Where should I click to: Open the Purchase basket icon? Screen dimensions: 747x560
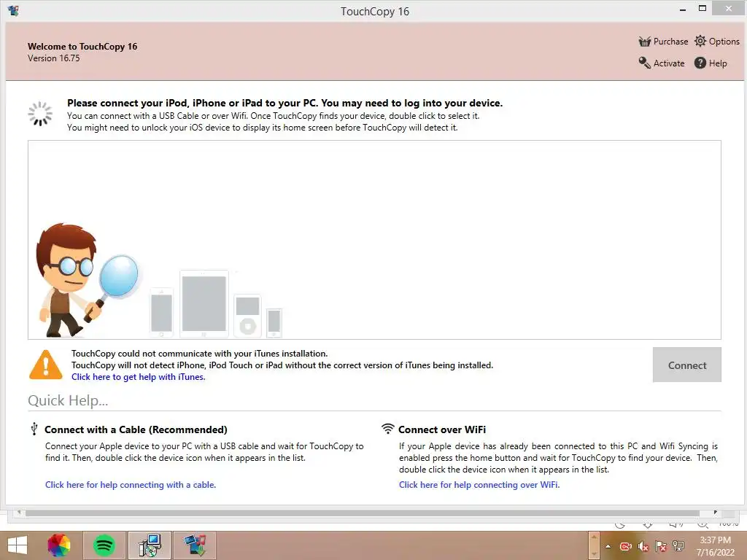[x=645, y=42]
